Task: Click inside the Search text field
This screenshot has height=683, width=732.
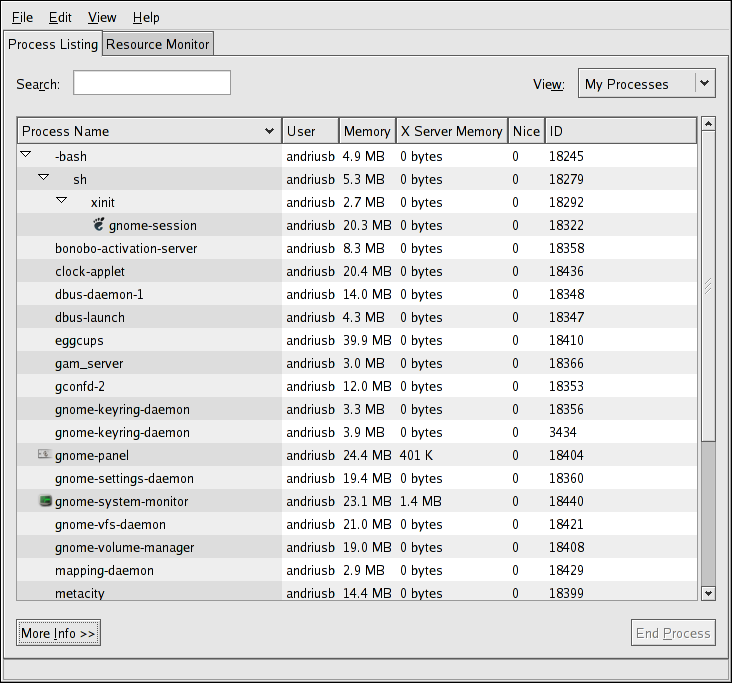Action: click(152, 83)
